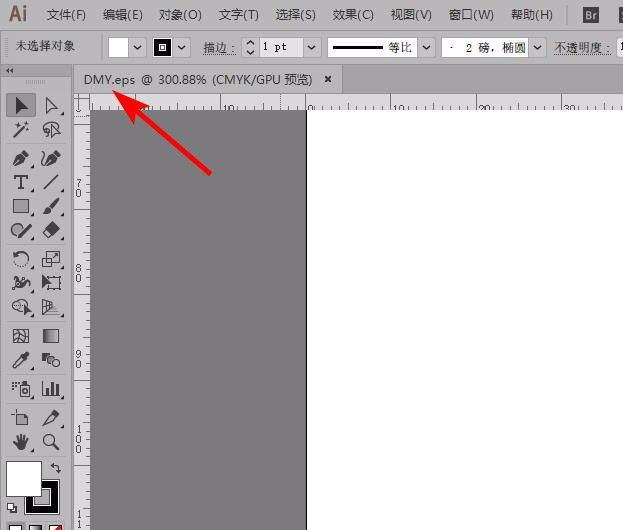Click the 描边 stroke panel link
The height and width of the screenshot is (530, 623).
click(x=219, y=48)
